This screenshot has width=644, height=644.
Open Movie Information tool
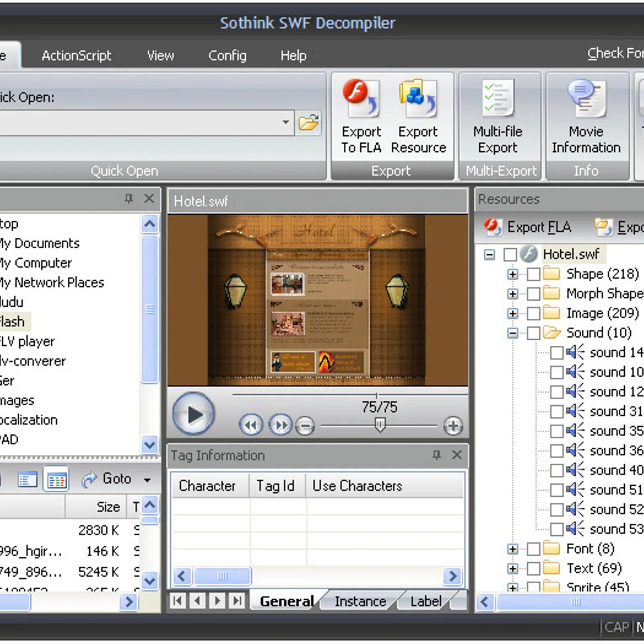point(586,117)
